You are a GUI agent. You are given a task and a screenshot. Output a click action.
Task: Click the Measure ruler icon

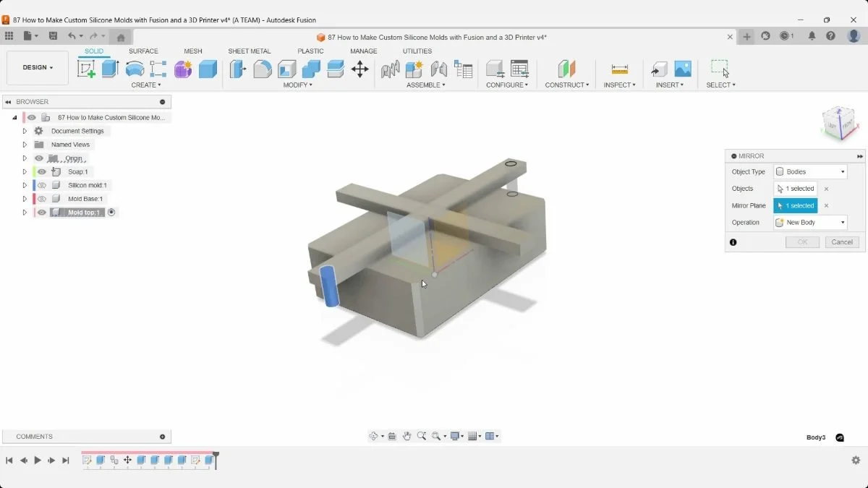click(x=619, y=69)
